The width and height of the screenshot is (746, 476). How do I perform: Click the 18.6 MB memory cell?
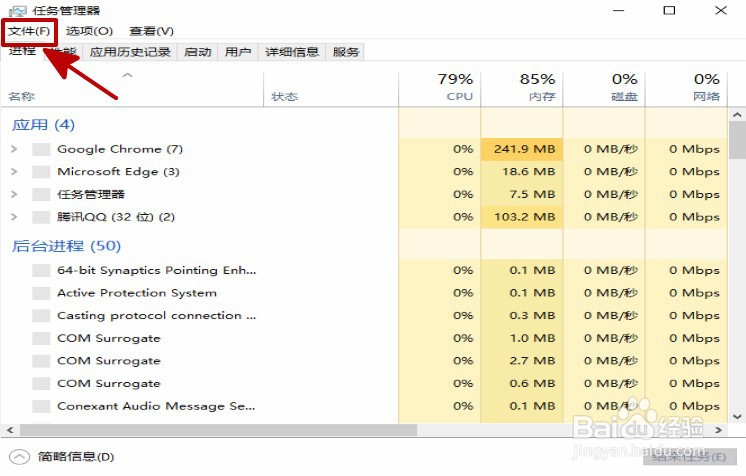coord(522,172)
